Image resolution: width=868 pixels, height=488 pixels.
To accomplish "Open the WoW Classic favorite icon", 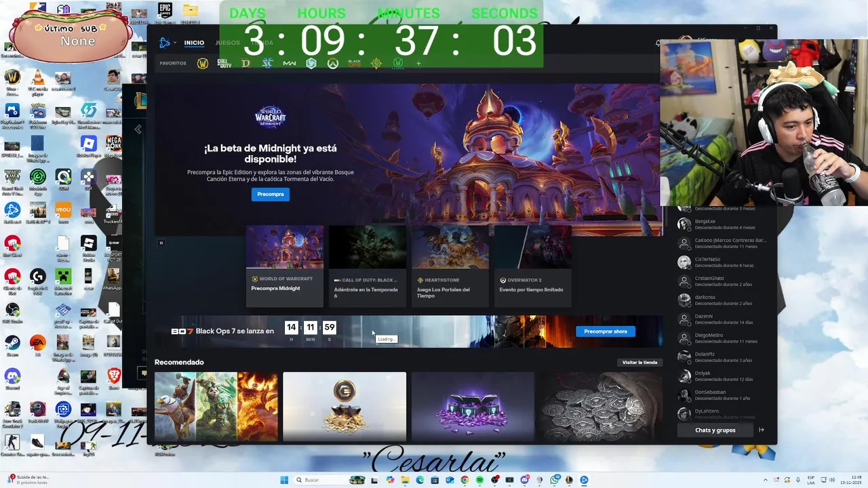I will coord(398,63).
